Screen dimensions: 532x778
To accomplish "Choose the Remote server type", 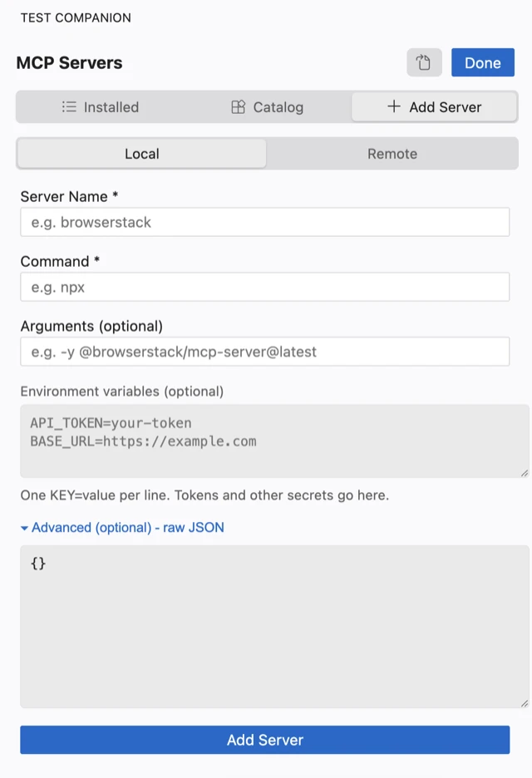I will [x=392, y=154].
